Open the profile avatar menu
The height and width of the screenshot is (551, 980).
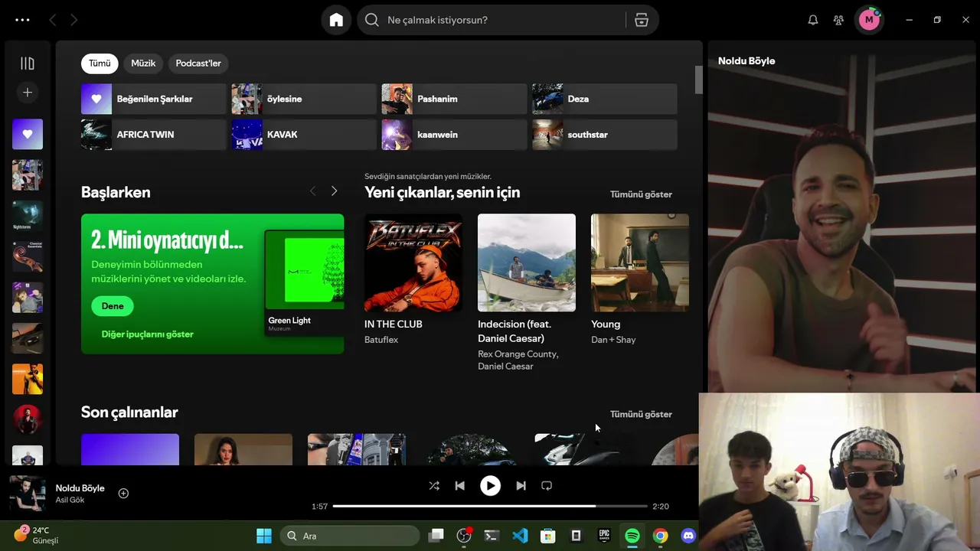coord(869,20)
